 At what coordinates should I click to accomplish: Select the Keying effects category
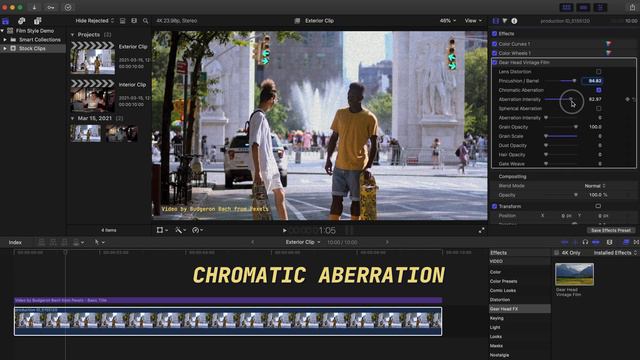point(497,318)
